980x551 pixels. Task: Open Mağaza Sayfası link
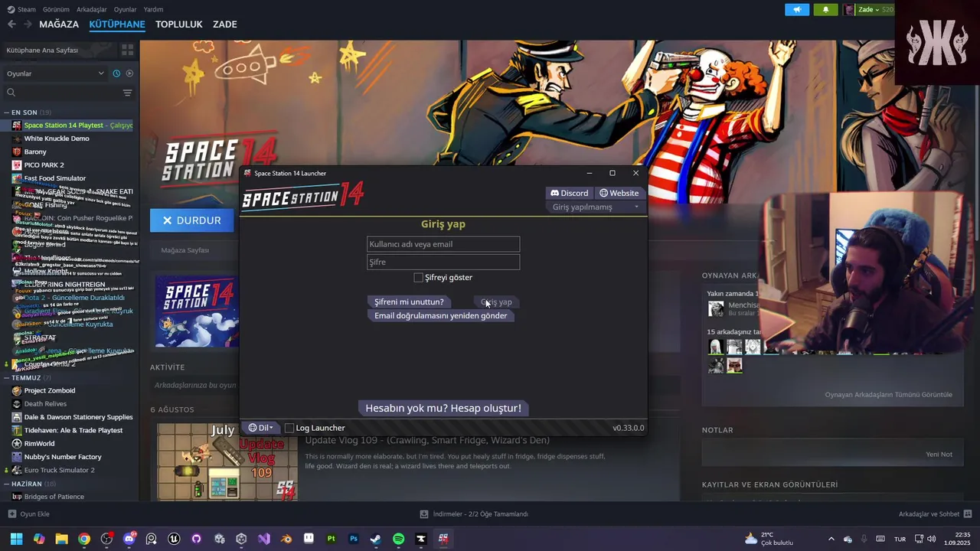[x=185, y=250]
